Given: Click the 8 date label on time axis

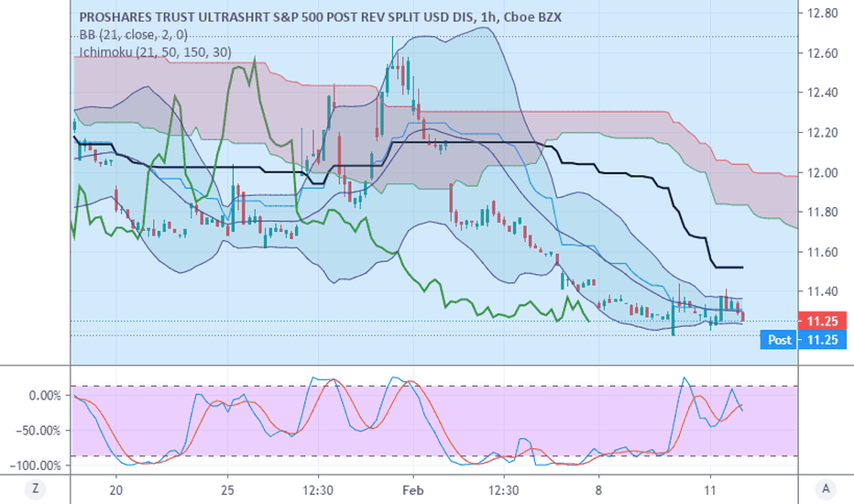Looking at the screenshot, I should point(598,490).
